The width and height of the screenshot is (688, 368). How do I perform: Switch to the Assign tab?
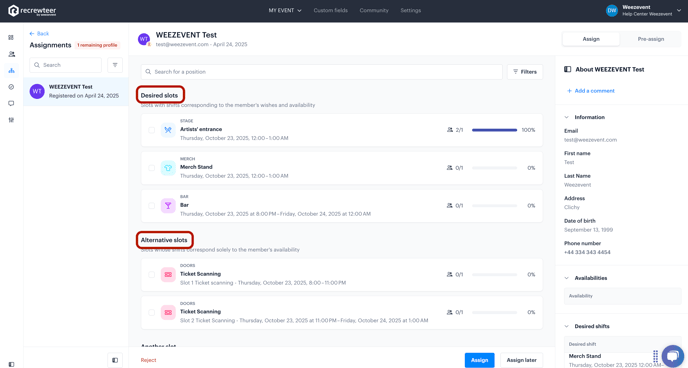(591, 39)
